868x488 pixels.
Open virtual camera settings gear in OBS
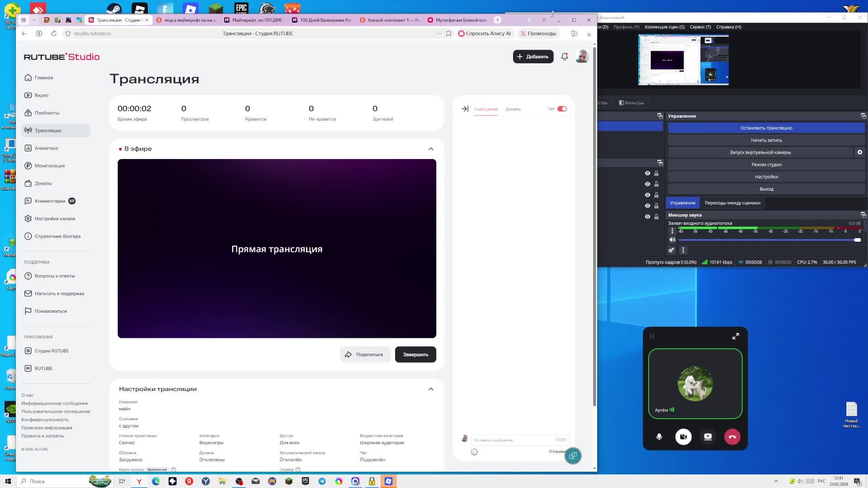[x=859, y=152]
